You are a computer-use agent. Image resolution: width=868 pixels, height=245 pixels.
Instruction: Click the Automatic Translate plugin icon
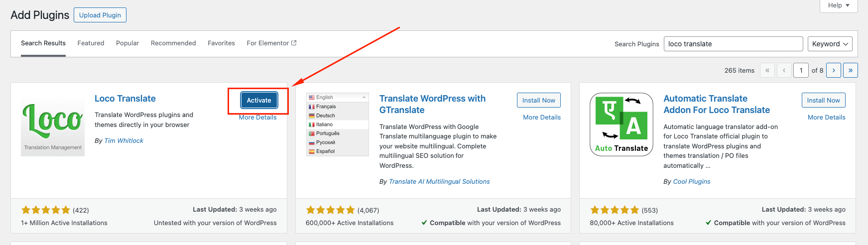621,124
